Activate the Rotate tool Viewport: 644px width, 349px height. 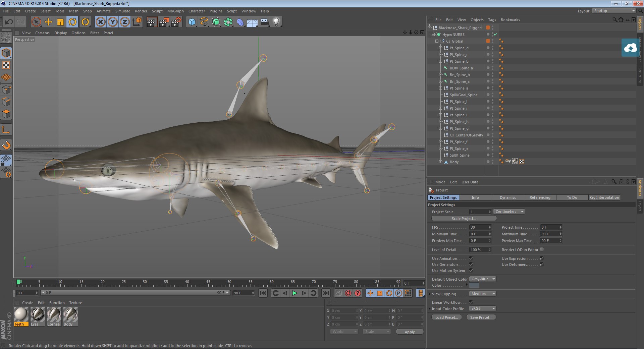(72, 22)
